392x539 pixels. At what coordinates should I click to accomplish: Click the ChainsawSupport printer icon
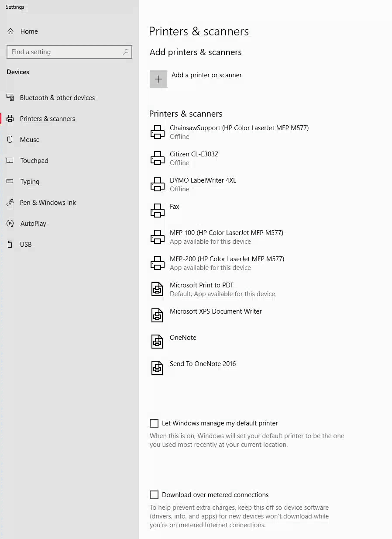(157, 132)
